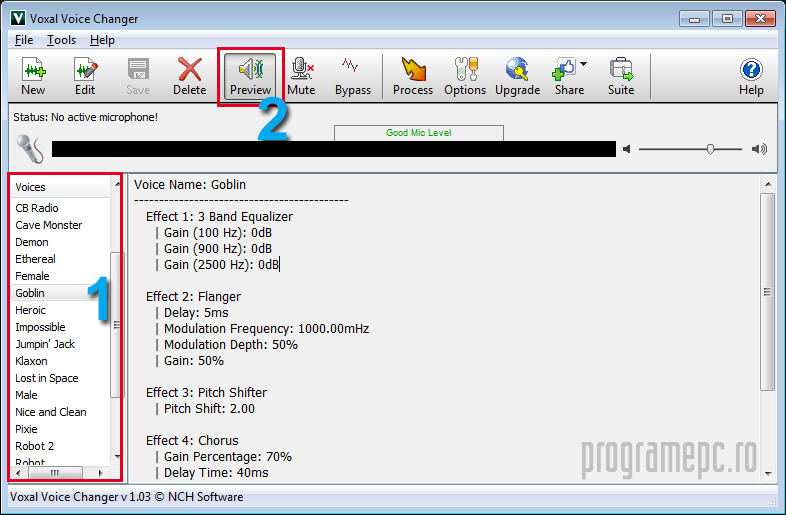
Task: Click the Save toolbar icon
Action: (x=138, y=76)
